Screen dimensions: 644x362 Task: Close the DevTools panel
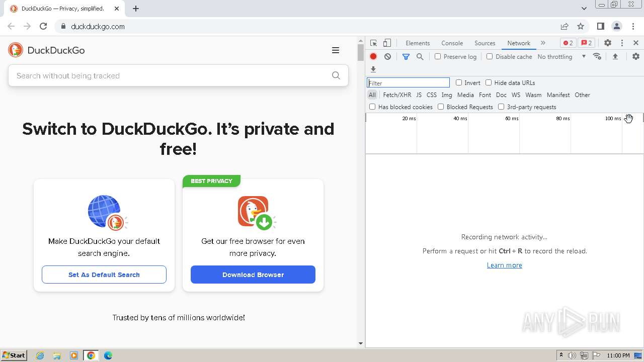click(636, 43)
